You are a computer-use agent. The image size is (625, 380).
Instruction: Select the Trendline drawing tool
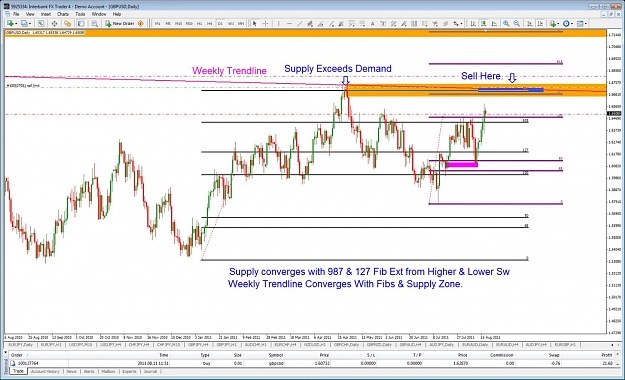coord(300,24)
